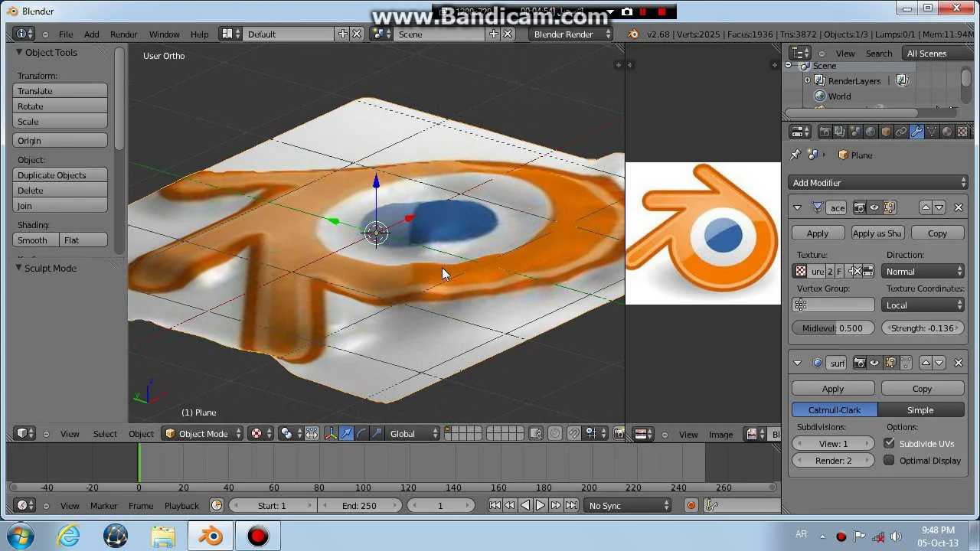The image size is (980, 551).
Task: Open the Material properties tab sphere icon
Action: pyautogui.click(x=947, y=132)
